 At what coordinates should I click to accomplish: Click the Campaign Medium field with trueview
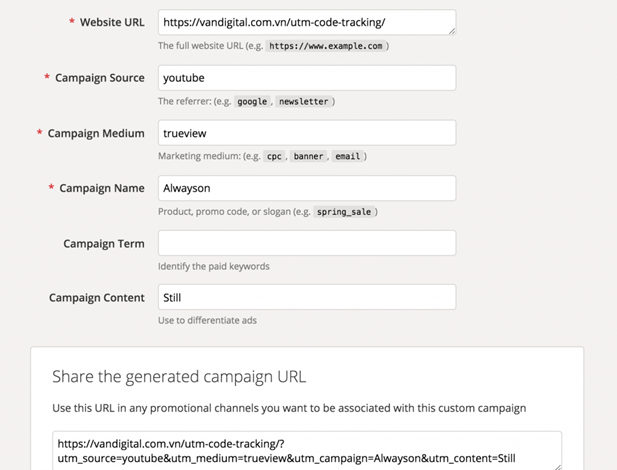pyautogui.click(x=306, y=133)
